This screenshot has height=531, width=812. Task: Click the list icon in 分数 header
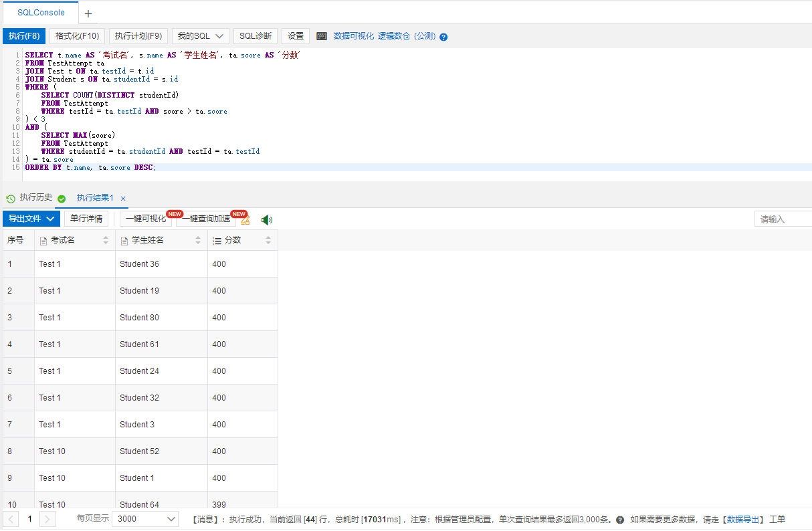217,241
